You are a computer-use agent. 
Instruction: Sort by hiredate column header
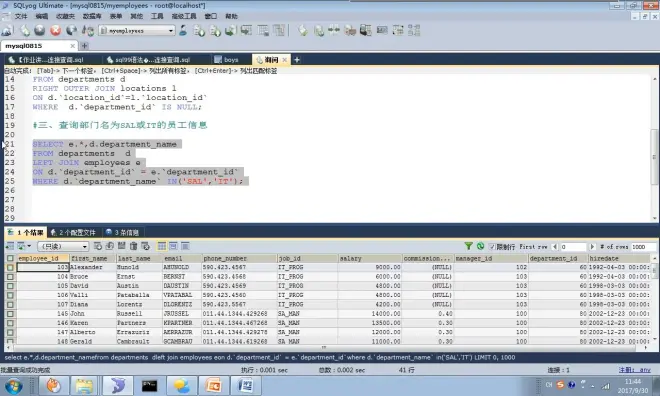coord(618,258)
